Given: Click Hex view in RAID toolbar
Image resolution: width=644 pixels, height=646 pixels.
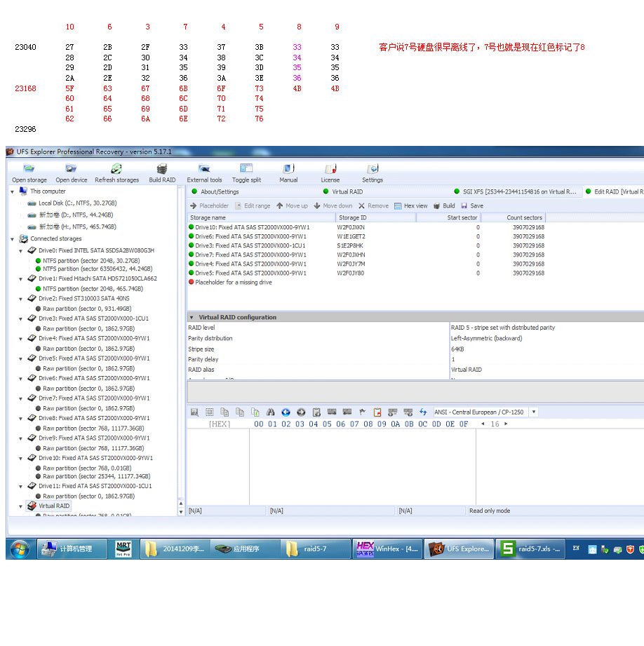Looking at the screenshot, I should pos(411,206).
